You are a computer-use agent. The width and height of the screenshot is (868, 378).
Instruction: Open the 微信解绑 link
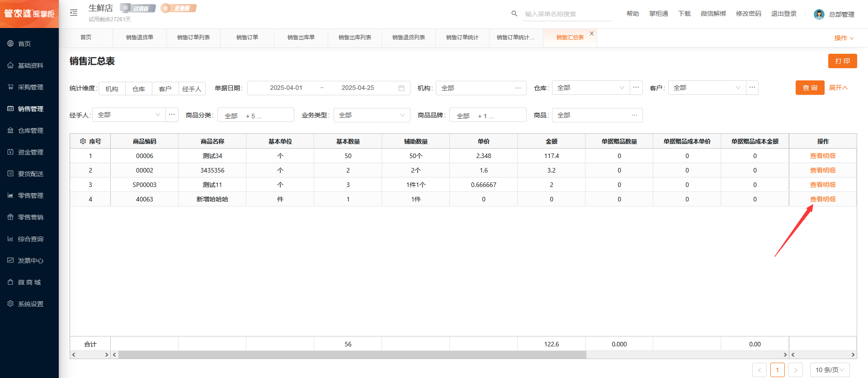point(713,14)
